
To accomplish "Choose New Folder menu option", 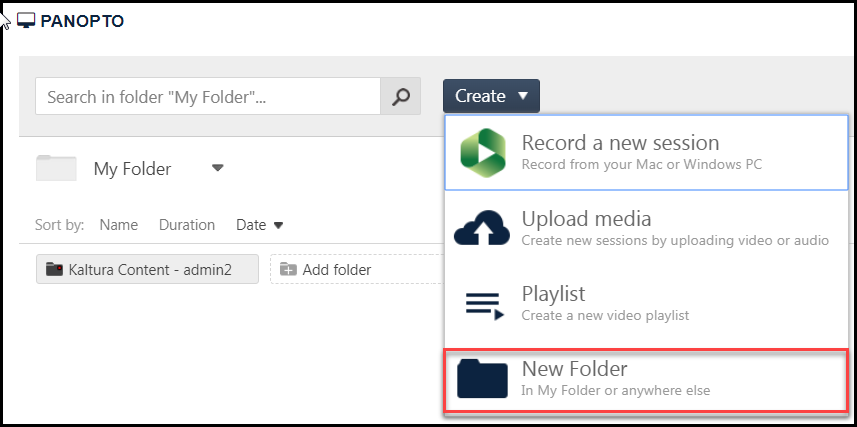I will (x=574, y=370).
